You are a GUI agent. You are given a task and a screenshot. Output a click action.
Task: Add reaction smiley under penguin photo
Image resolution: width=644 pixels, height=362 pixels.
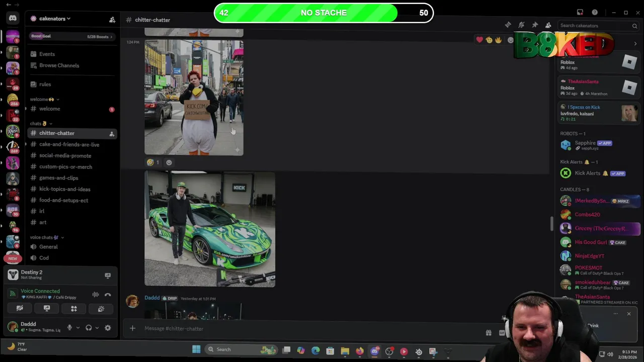[x=169, y=162]
